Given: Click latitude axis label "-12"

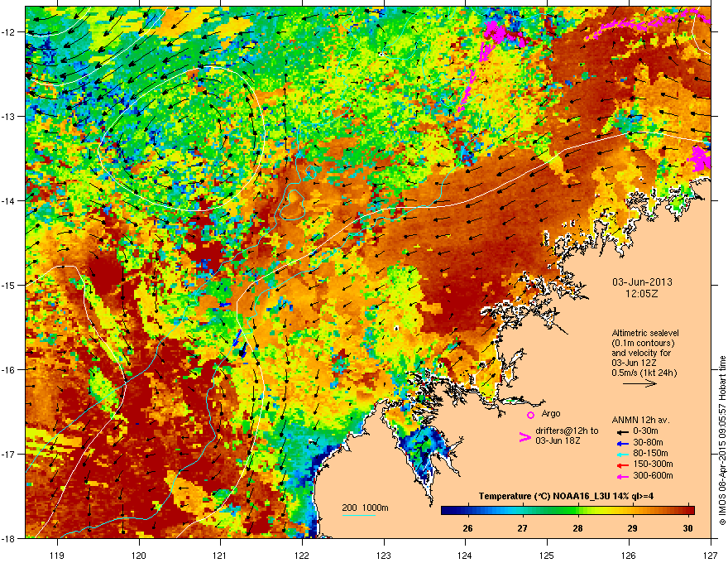Looking at the screenshot, I should [9, 32].
